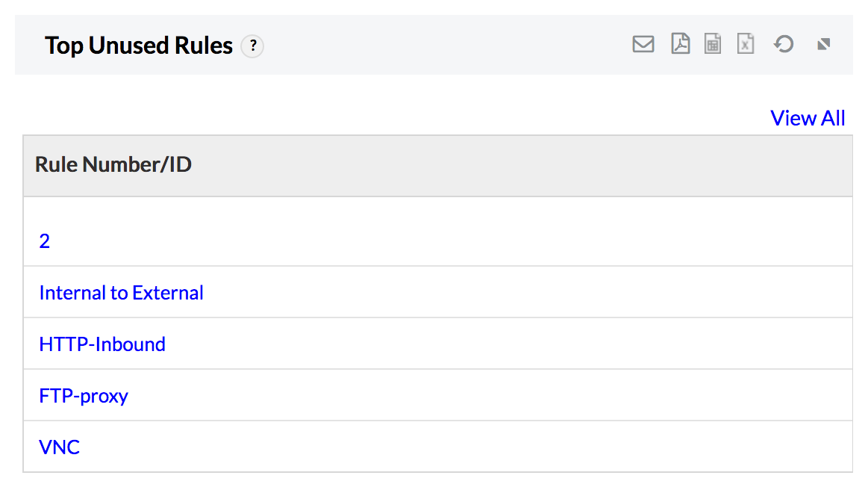Refresh the Top Unused Rules widget
The height and width of the screenshot is (496, 868).
tap(783, 45)
